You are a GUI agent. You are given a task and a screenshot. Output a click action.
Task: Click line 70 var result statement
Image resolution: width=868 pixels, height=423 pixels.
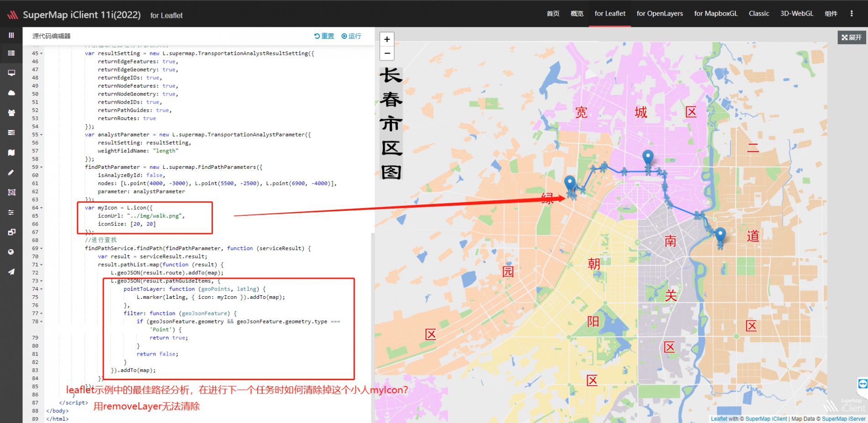pos(152,256)
